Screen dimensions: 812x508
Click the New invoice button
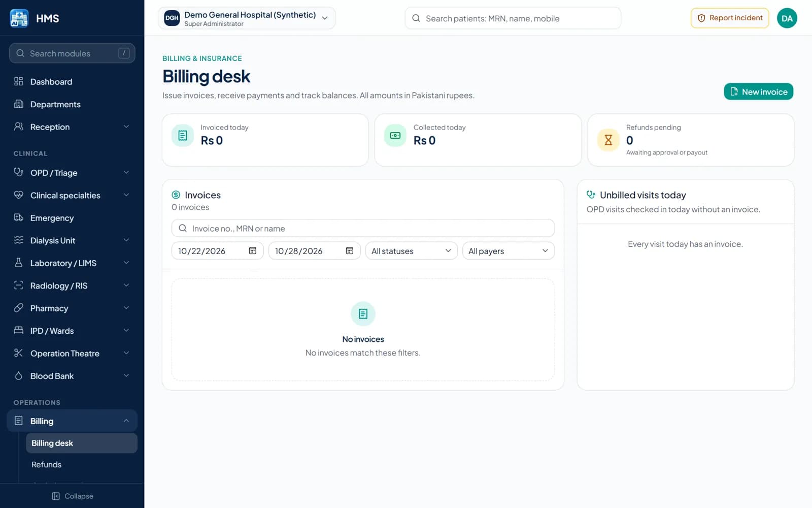[758, 91]
